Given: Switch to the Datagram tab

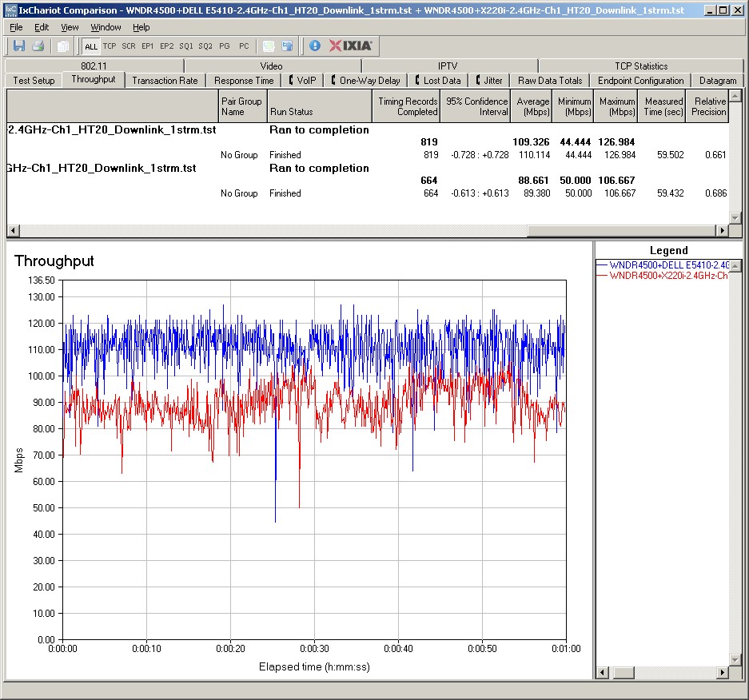Looking at the screenshot, I should click(718, 80).
